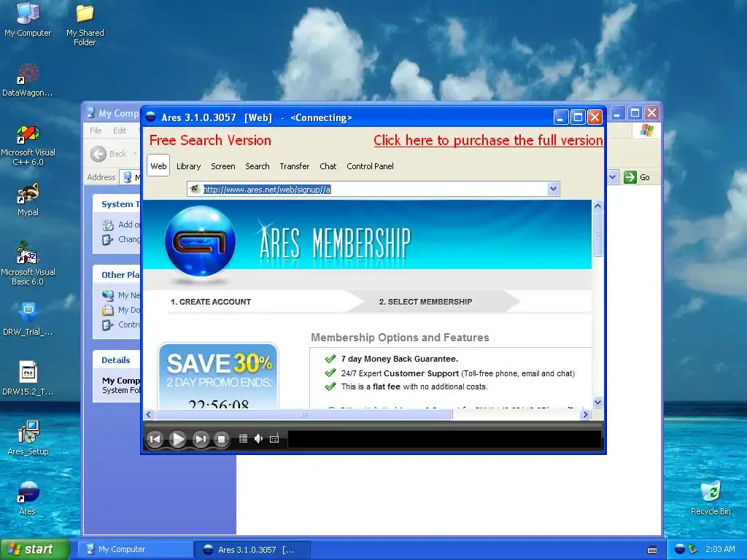This screenshot has height=560, width=747.
Task: Switch to the Web tab in Ares
Action: click(158, 166)
